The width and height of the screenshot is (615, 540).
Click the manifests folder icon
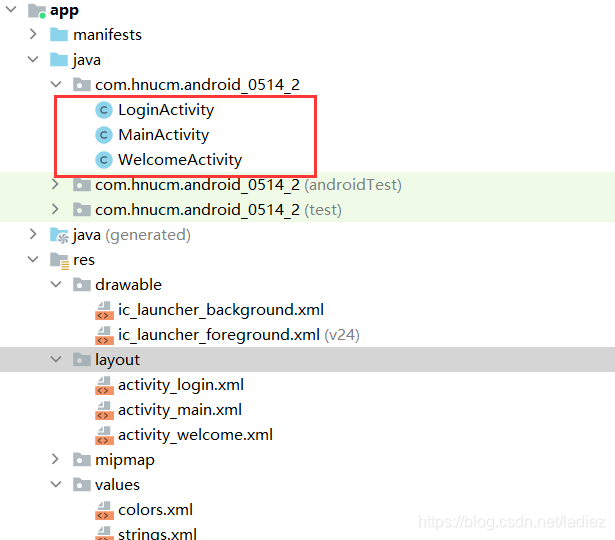(x=59, y=35)
